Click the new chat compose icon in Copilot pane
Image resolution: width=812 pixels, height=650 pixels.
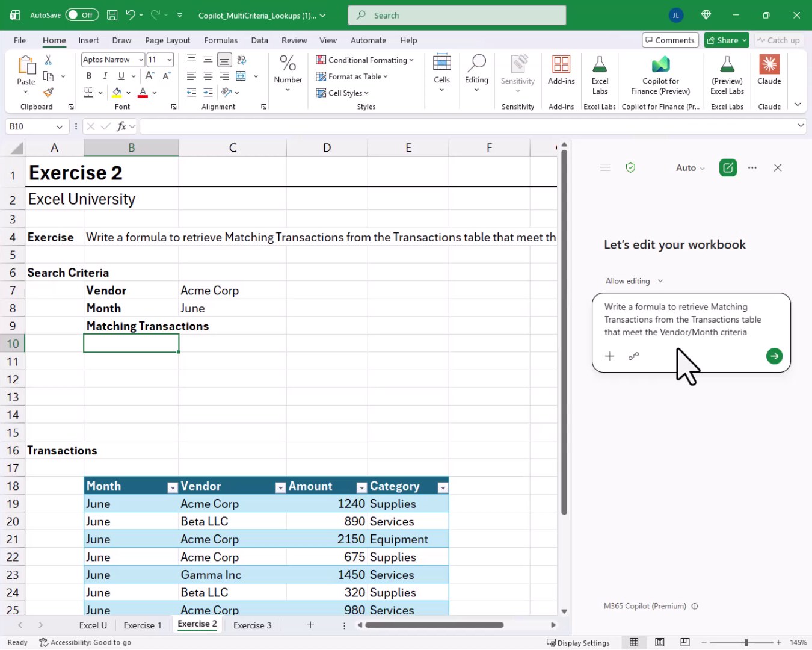tap(728, 168)
